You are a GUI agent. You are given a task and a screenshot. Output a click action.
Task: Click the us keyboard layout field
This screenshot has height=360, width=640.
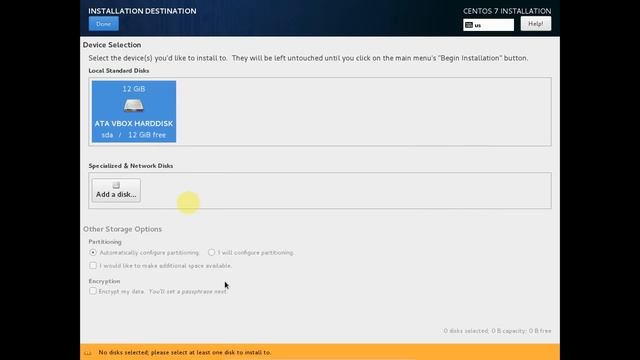point(489,25)
